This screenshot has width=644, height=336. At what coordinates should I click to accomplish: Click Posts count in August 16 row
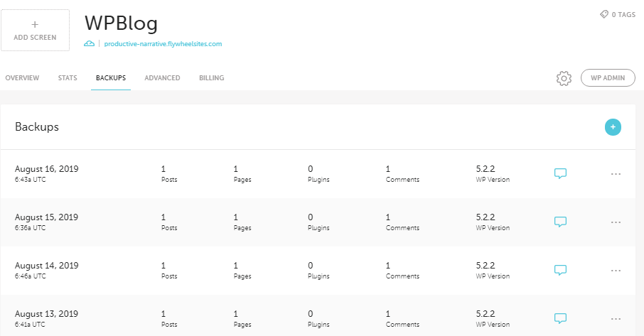(169, 174)
